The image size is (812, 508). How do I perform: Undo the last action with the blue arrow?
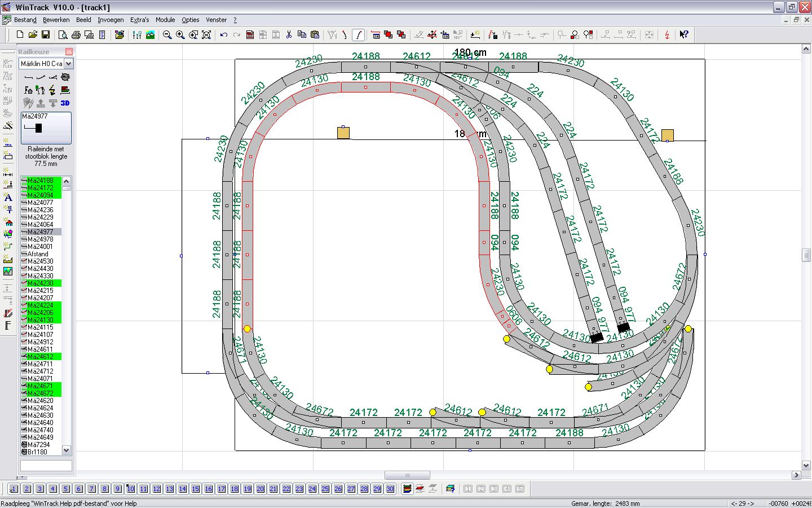224,35
